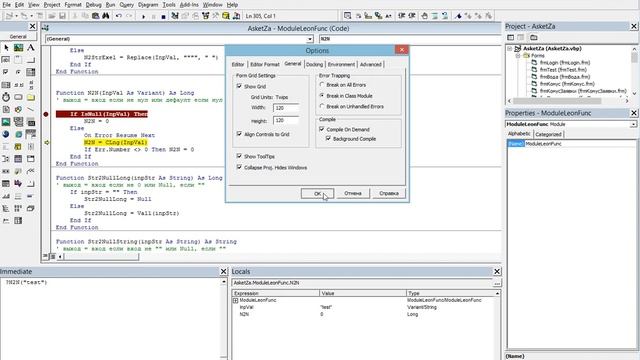This screenshot has height=360, width=640.
Task: Click the Complete Word icon in the Edit toolbar
Action: (389, 16)
